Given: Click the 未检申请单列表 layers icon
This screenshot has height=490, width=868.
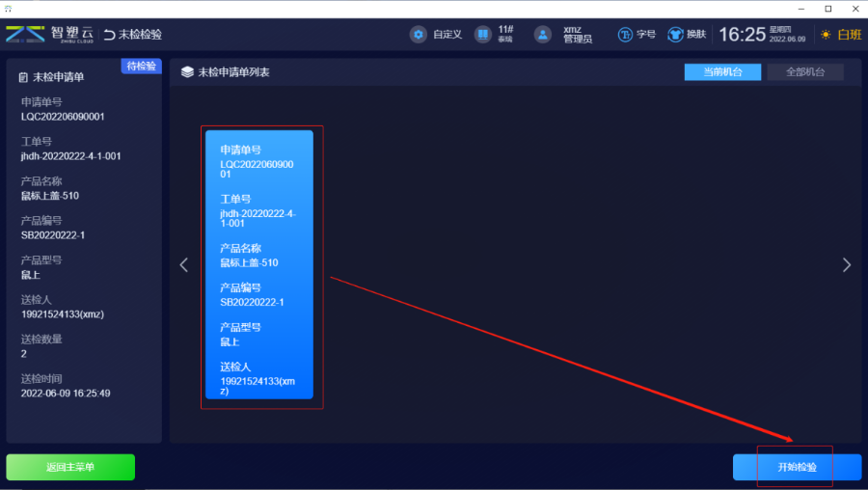Looking at the screenshot, I should coord(187,72).
